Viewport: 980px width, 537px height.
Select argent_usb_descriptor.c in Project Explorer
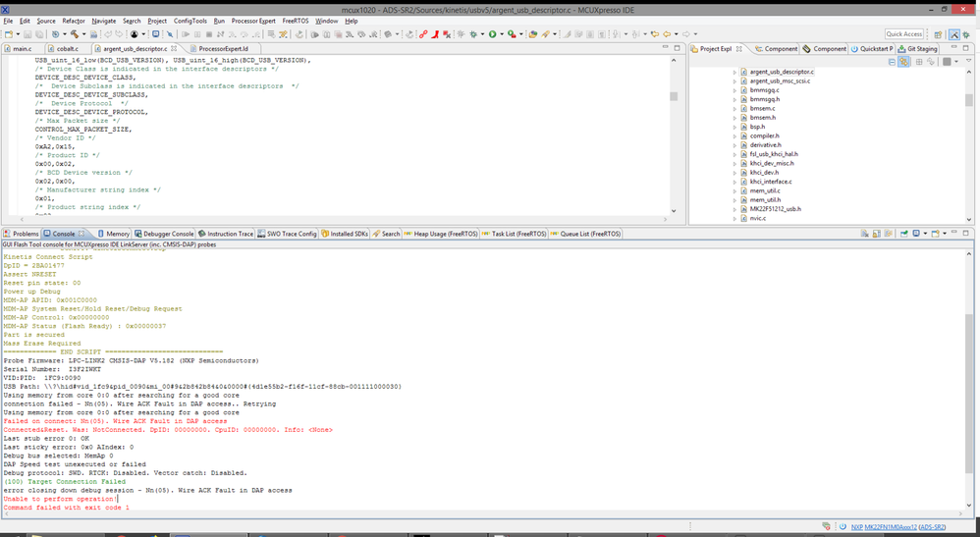[x=782, y=72]
